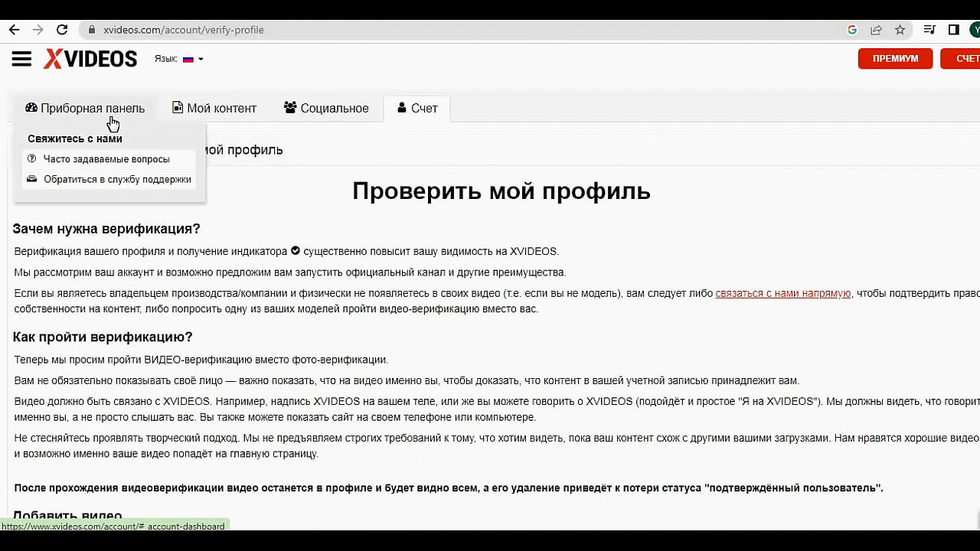This screenshot has width=980, height=551.
Task: Click the Зачем нужна верификация? heading
Action: [106, 229]
